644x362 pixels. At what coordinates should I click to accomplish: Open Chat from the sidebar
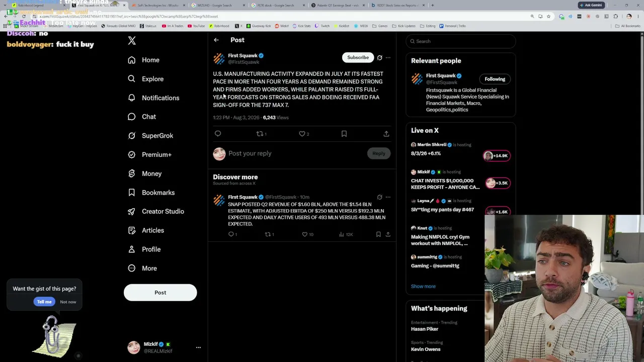click(142, 117)
